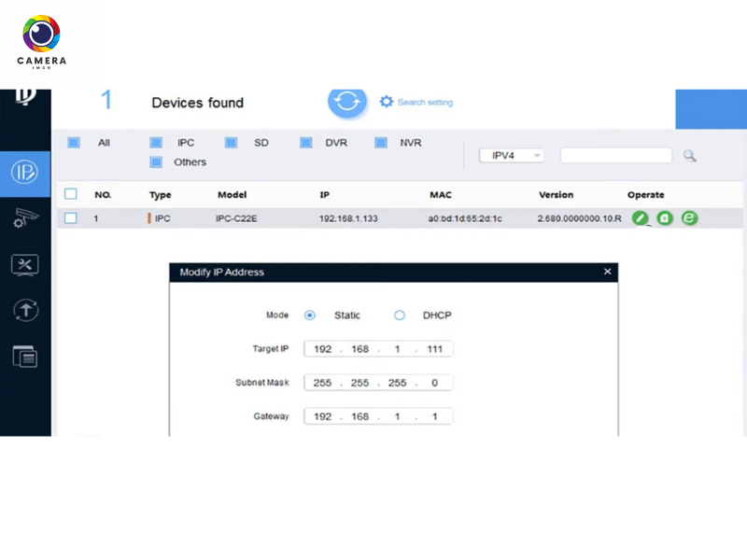
Task: Close the Modify IP Address dialog
Action: pos(607,272)
